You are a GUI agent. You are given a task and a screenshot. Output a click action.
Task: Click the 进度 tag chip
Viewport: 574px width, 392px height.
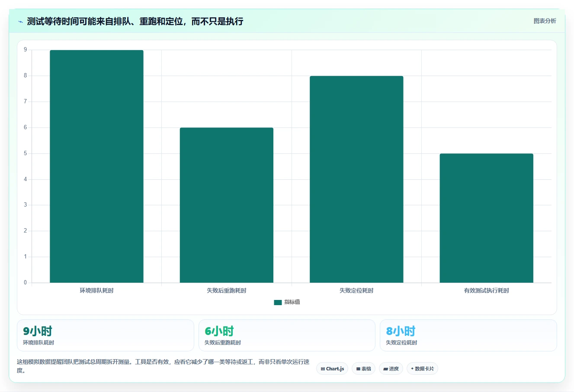pos(391,369)
